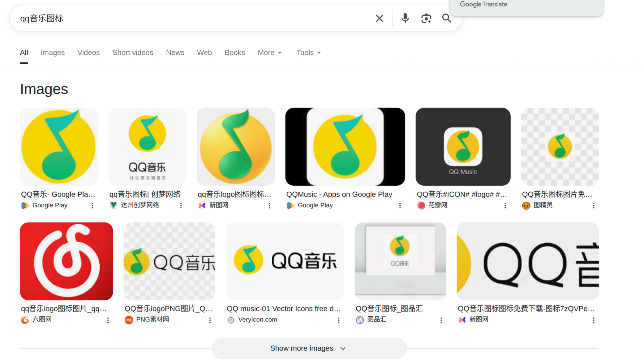The image size is (644, 359).
Task: Open the red NetEase-style logo thumbnail
Action: [x=67, y=261]
